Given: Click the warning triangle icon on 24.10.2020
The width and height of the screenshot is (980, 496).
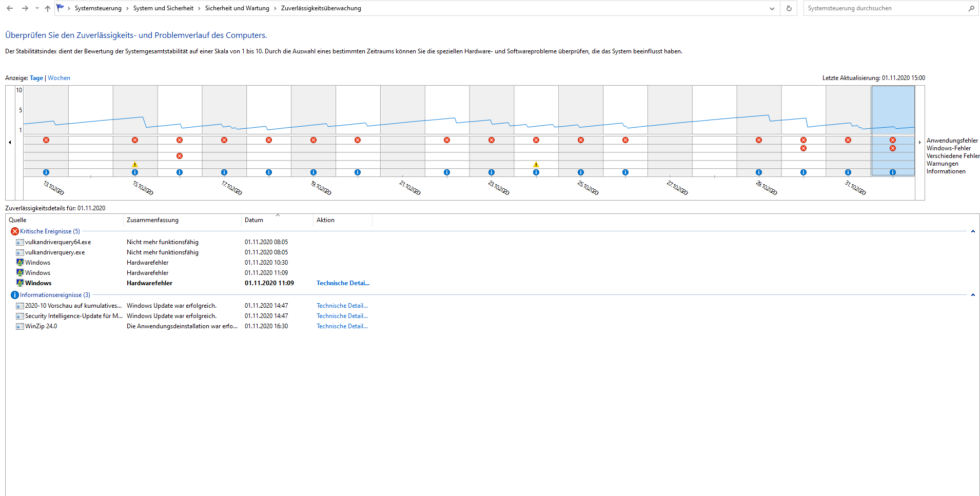Looking at the screenshot, I should (536, 164).
